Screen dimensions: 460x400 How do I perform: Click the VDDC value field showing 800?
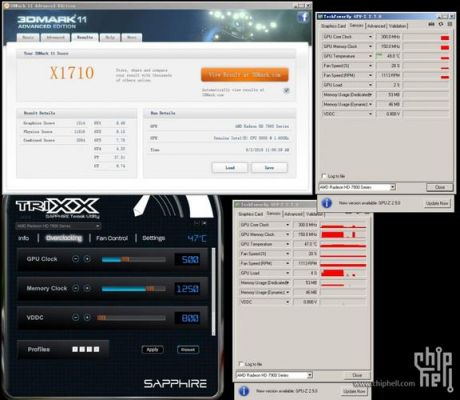(188, 318)
